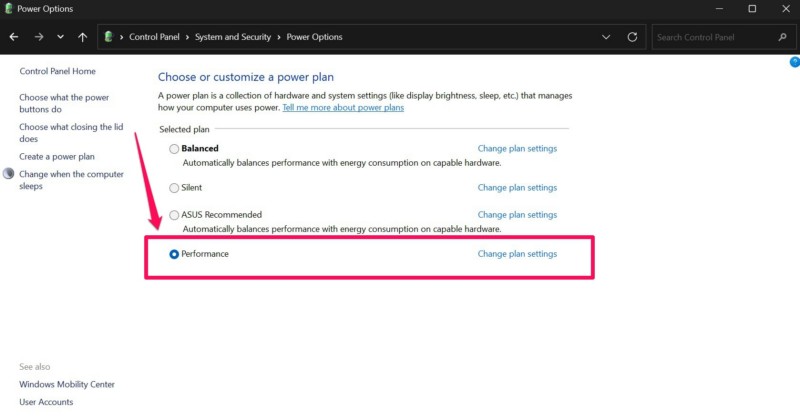Expand the chevron after Control Panel breadcrumb
Image resolution: width=800 pixels, height=420 pixels.
tap(188, 37)
